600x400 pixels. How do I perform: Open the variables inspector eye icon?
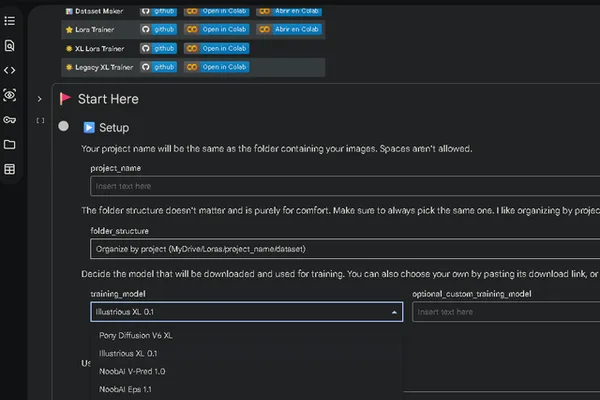(x=10, y=95)
